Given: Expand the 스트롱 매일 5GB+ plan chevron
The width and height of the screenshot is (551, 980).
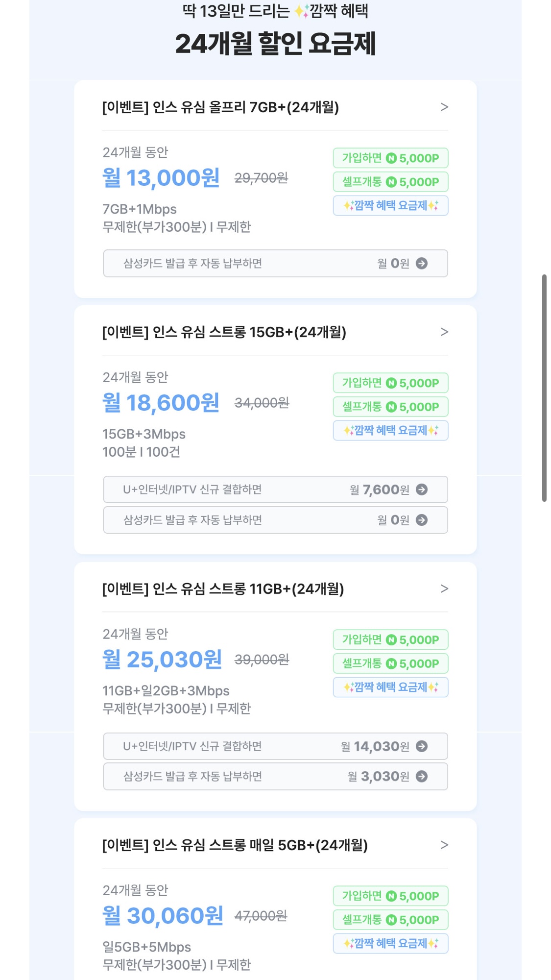Looking at the screenshot, I should [x=444, y=845].
